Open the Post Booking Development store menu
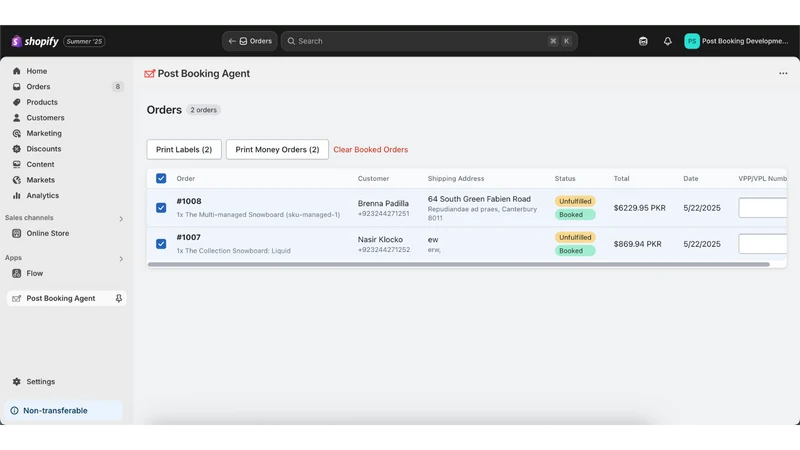The height and width of the screenshot is (450, 800). pyautogui.click(x=736, y=41)
